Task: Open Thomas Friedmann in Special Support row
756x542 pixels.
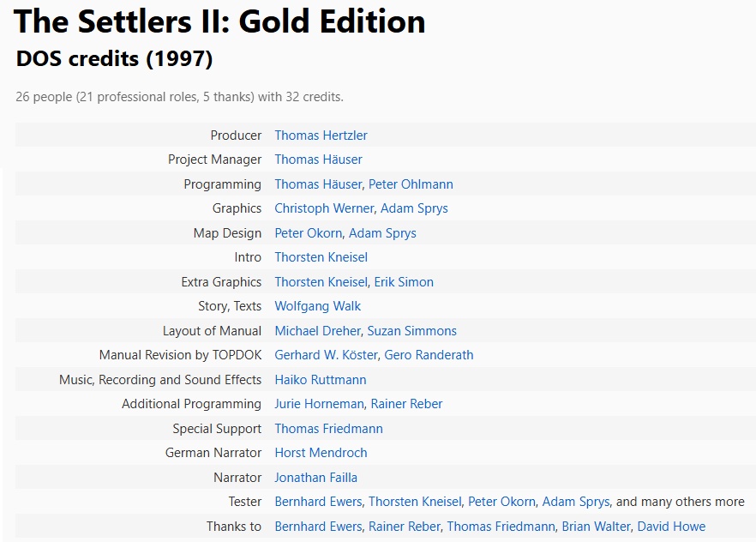Action: point(329,429)
